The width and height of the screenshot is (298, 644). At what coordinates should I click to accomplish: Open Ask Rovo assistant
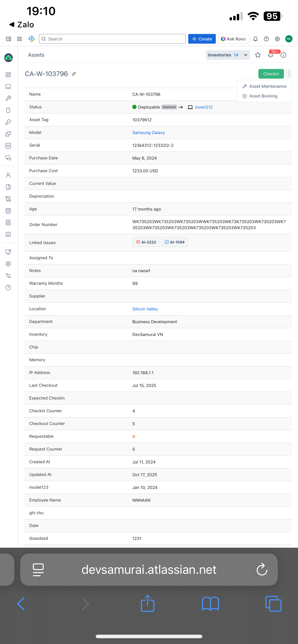[233, 39]
